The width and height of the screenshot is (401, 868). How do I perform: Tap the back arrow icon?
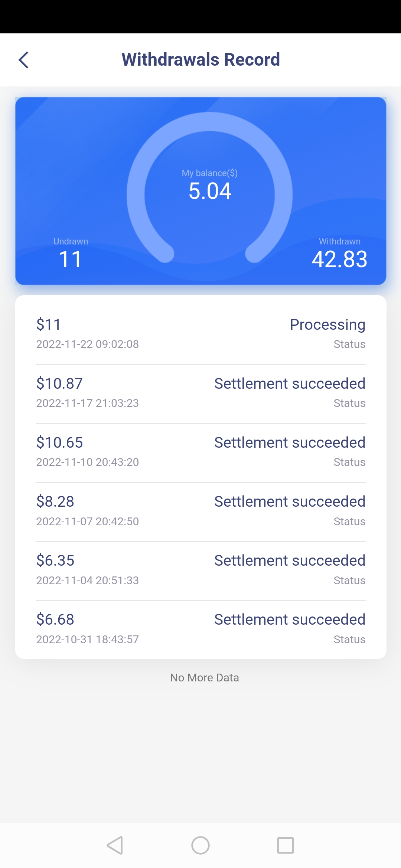pos(23,60)
